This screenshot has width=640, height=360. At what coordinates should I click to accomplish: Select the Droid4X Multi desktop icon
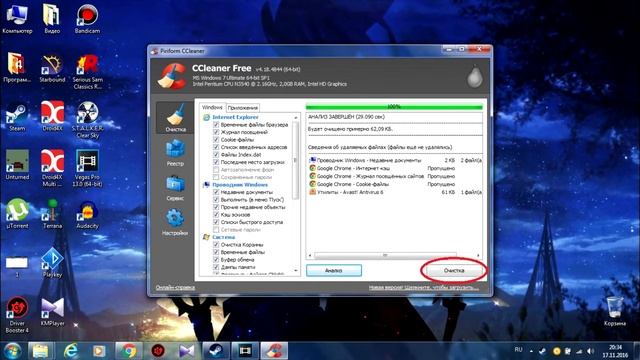point(52,168)
